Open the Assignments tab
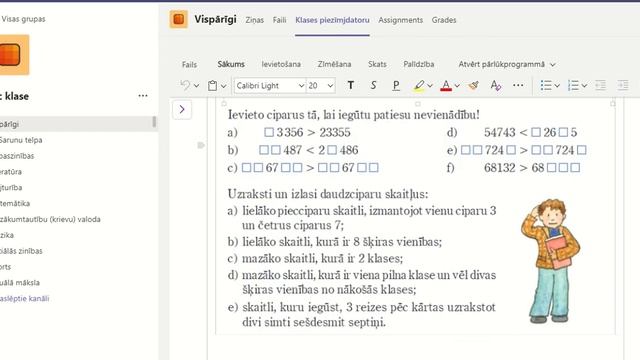Image resolution: width=640 pixels, height=360 pixels. tap(400, 20)
